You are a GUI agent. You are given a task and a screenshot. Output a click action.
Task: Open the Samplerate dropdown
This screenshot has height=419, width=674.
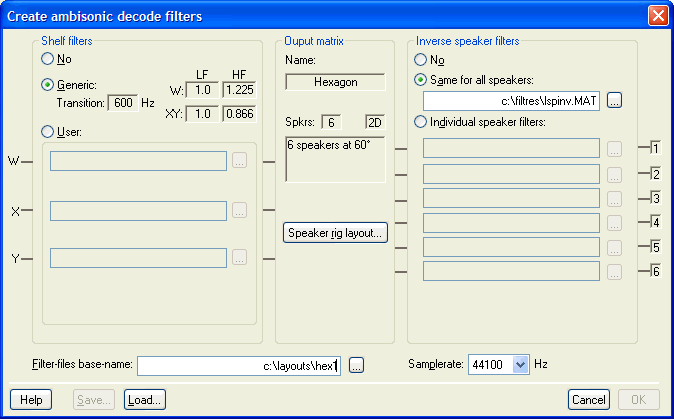tap(519, 365)
